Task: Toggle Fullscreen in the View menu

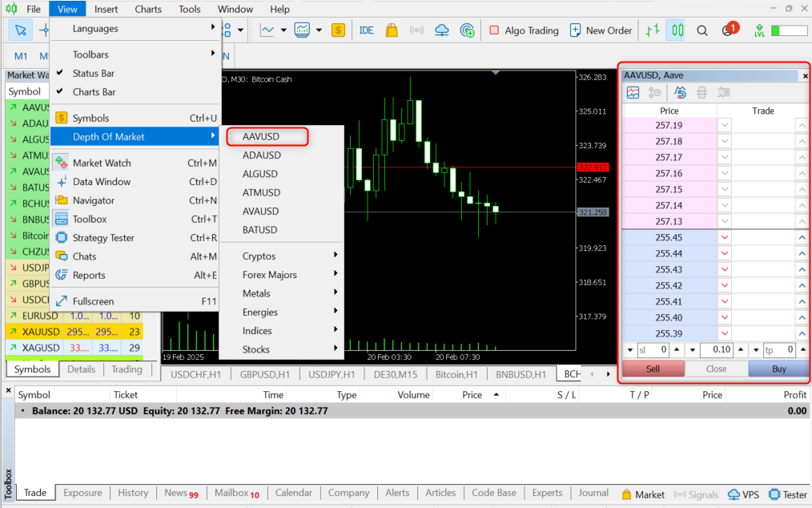Action: [135, 301]
